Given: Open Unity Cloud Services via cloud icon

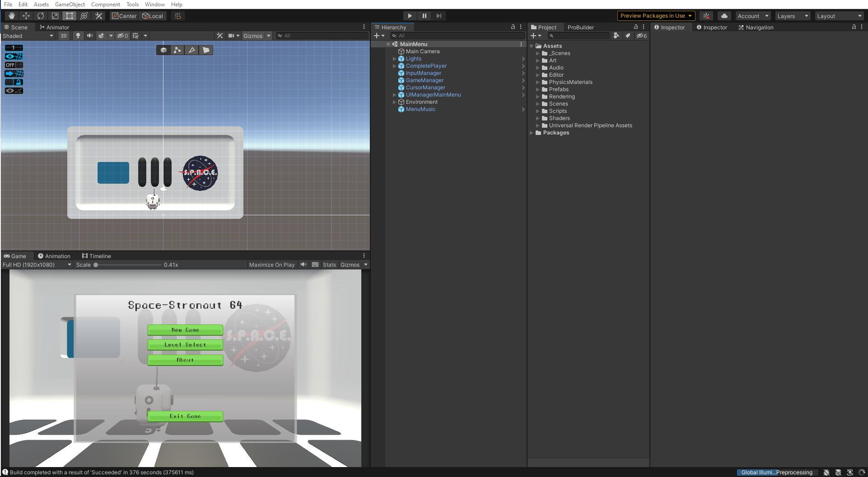Looking at the screenshot, I should click(x=724, y=15).
